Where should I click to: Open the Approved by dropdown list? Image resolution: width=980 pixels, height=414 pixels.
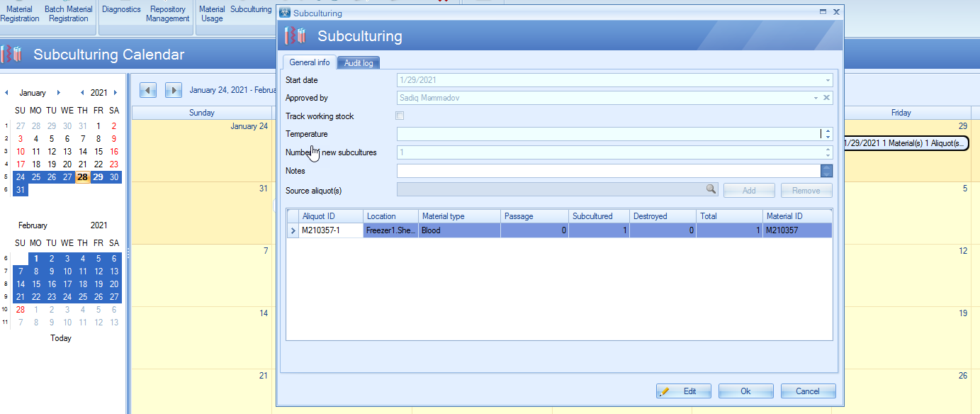816,98
